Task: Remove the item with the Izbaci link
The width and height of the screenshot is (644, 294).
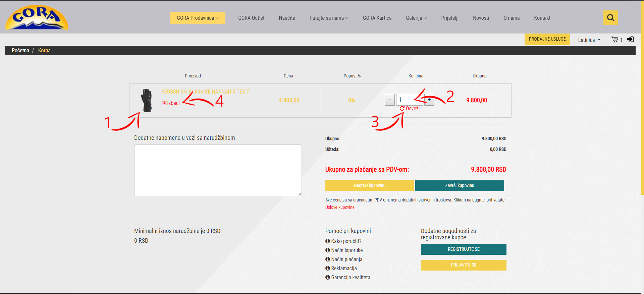Action: click(171, 103)
